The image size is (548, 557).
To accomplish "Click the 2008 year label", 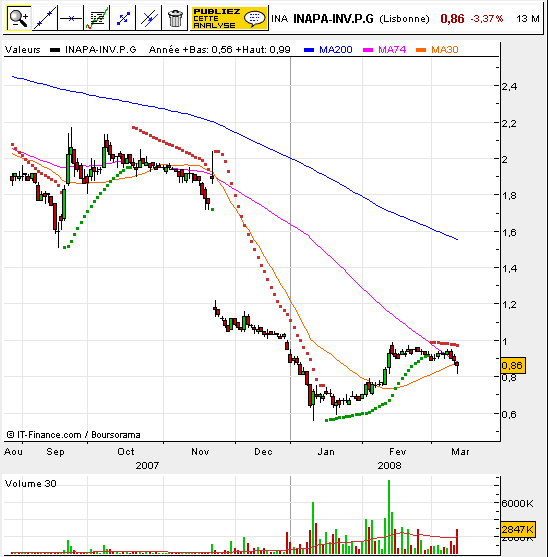I will point(389,466).
